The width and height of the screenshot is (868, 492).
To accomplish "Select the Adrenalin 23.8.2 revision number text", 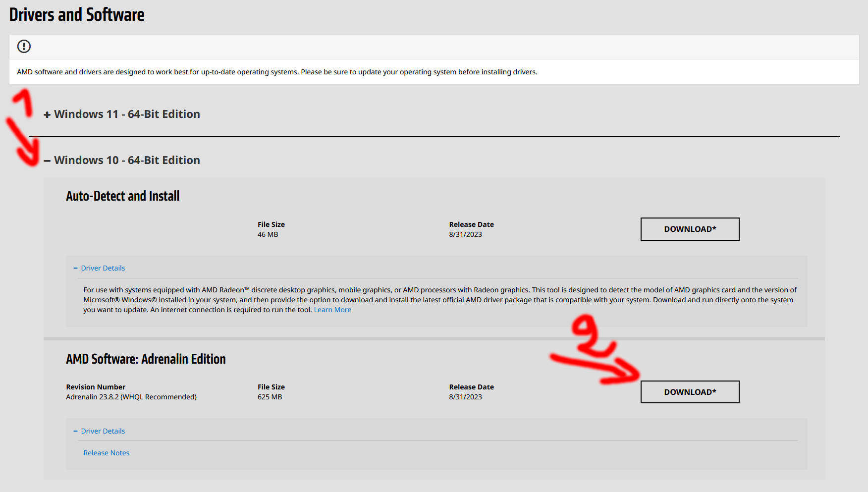I will (131, 396).
